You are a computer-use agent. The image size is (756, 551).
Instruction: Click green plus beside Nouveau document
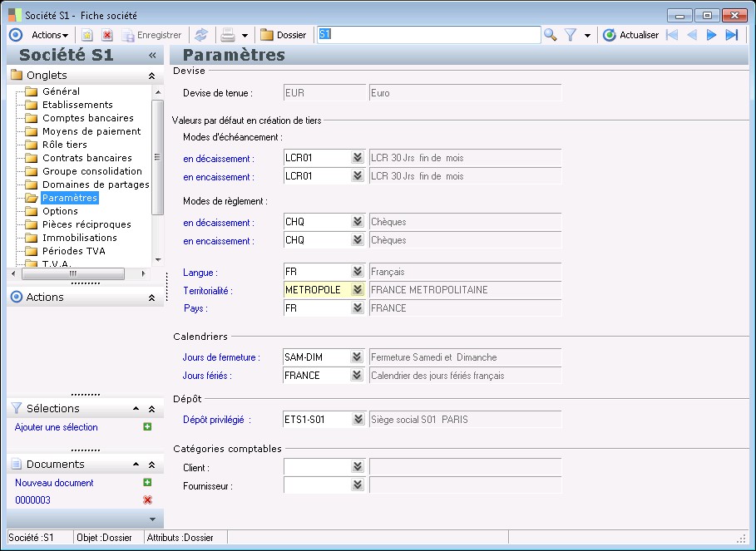147,483
